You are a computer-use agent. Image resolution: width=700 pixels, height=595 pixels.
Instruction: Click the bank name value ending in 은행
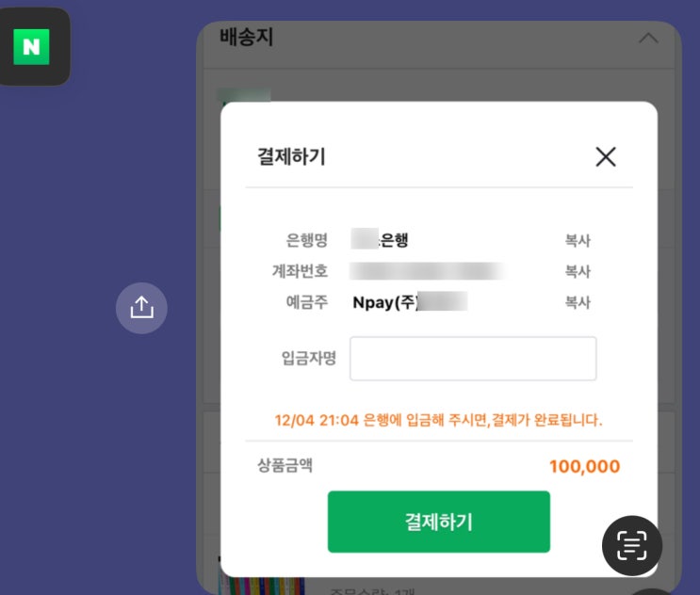coord(381,241)
